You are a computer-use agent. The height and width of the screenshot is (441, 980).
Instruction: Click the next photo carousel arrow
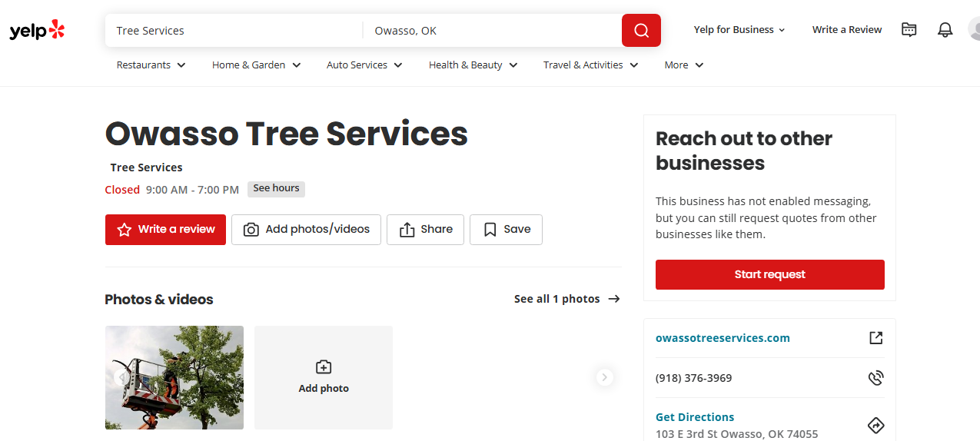[605, 377]
